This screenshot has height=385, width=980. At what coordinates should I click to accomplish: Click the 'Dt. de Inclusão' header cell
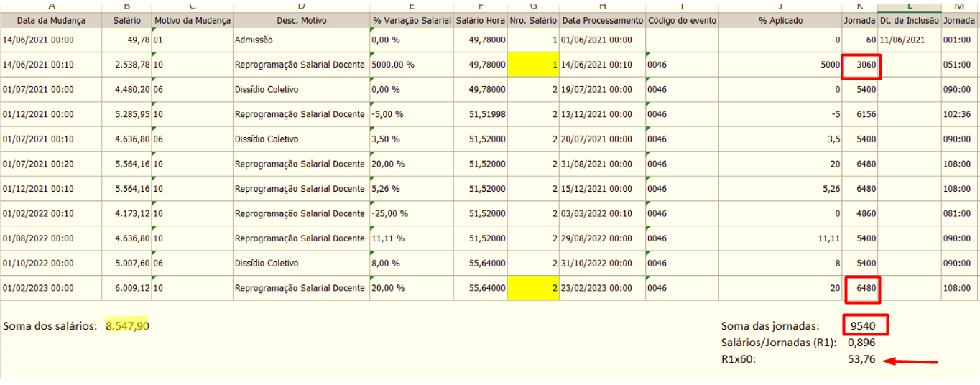[x=910, y=21]
